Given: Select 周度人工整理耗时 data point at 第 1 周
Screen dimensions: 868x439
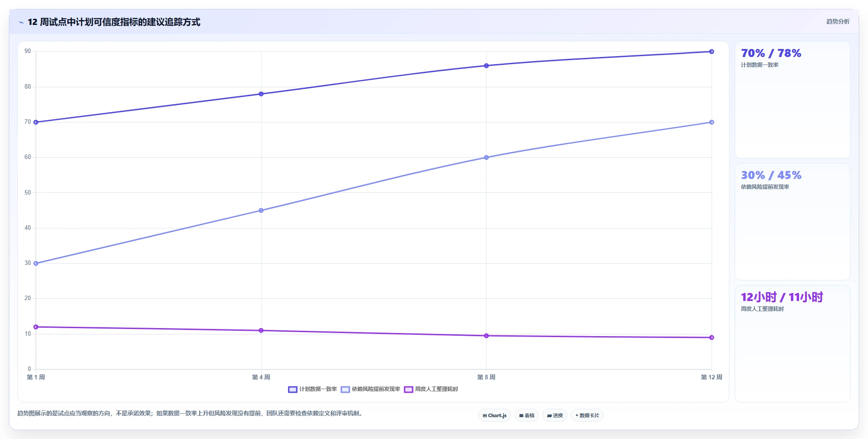Looking at the screenshot, I should [36, 327].
